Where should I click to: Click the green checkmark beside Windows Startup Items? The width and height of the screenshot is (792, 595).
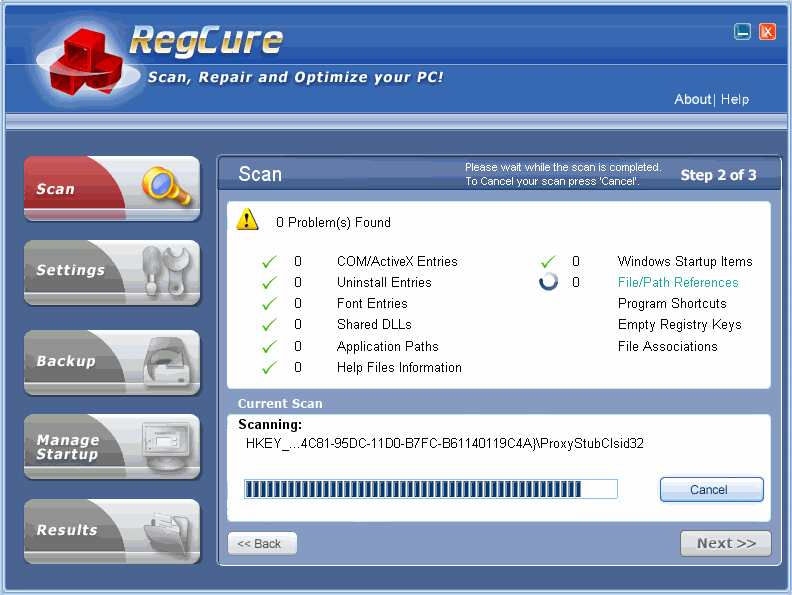click(549, 262)
